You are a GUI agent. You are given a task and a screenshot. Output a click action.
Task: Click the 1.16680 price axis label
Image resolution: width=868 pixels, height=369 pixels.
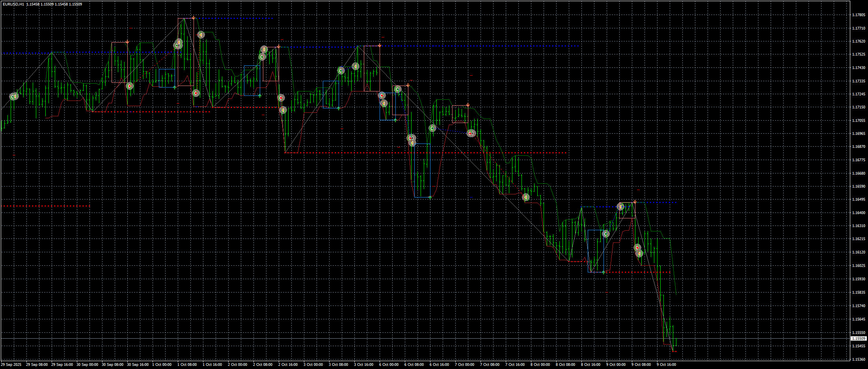coord(858,173)
